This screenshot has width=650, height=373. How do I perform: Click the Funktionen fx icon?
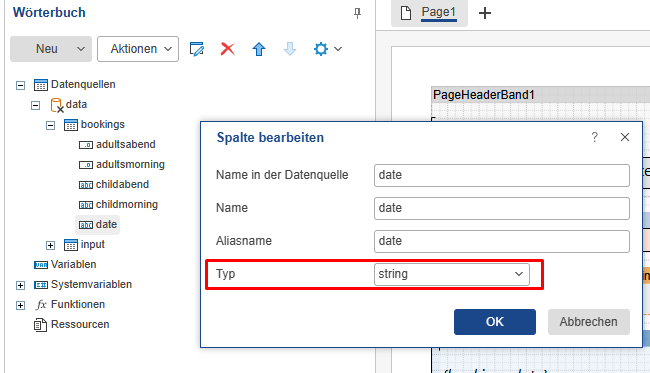click(41, 305)
